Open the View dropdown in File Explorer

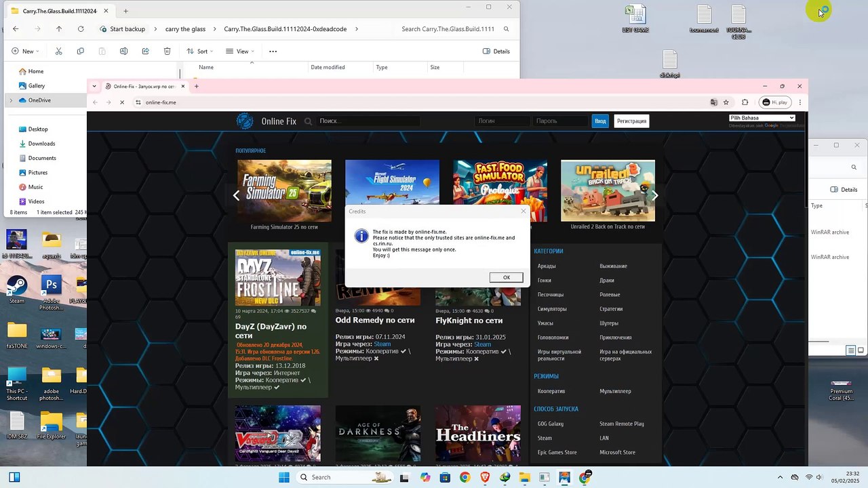pos(239,52)
